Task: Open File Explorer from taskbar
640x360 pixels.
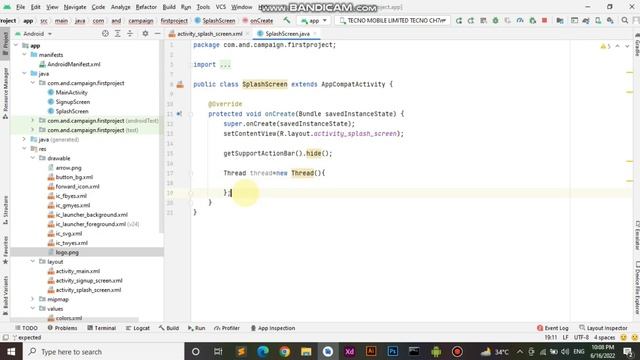Action: pos(306,351)
